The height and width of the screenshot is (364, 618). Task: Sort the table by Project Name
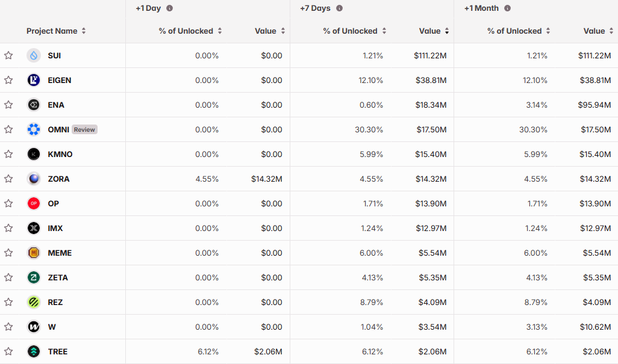pos(56,31)
